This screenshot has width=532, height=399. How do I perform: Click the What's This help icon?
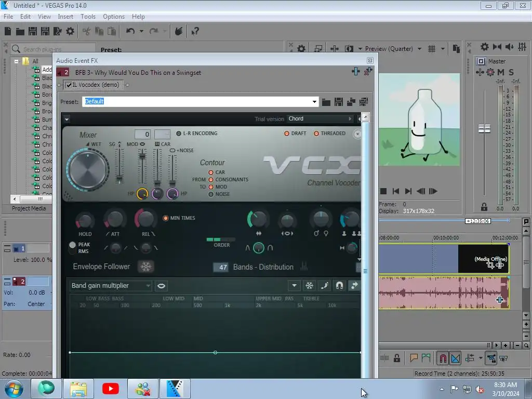(195, 32)
